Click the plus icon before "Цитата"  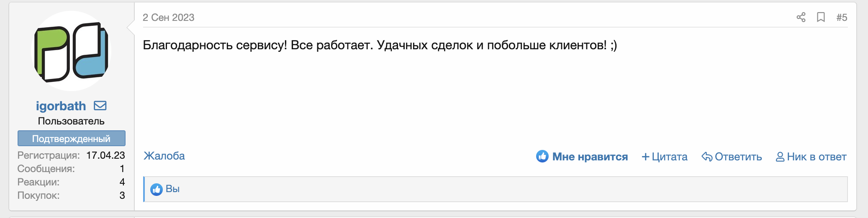tap(646, 157)
